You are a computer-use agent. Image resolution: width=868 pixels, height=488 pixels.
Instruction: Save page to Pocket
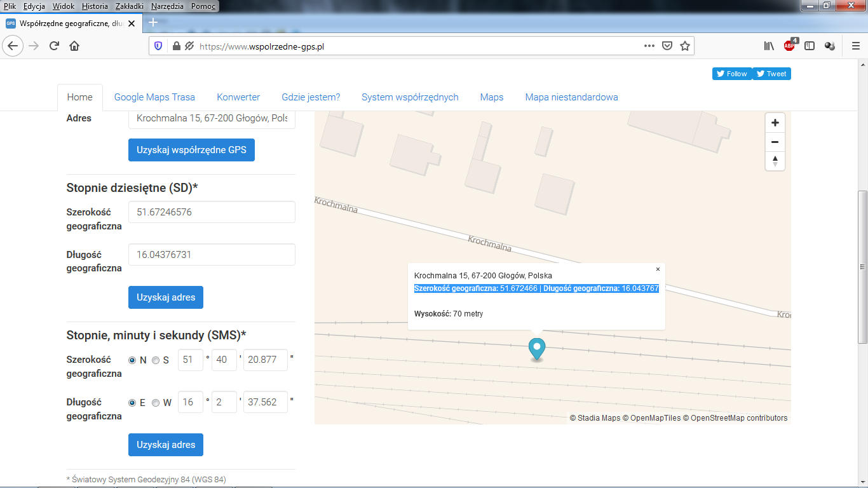[x=667, y=46]
